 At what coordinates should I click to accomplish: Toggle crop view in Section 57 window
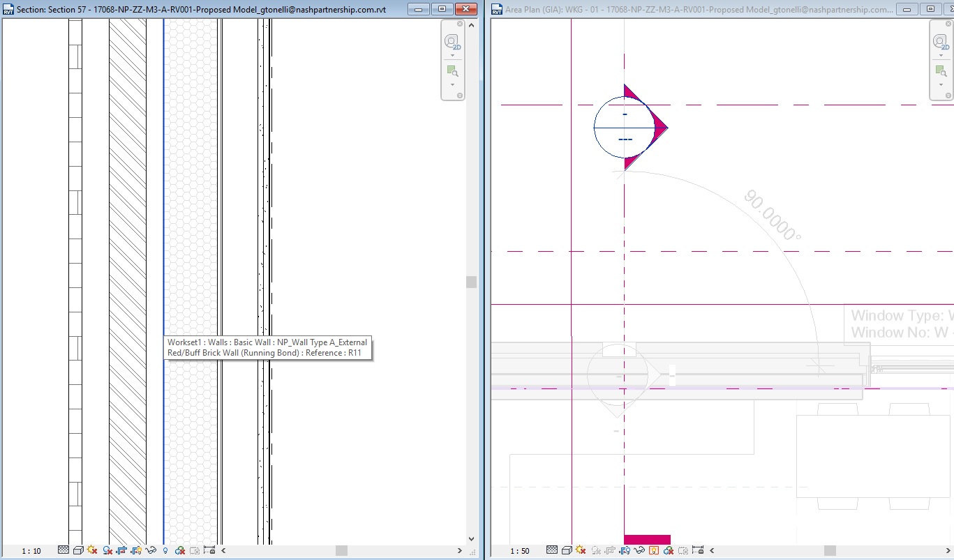[x=121, y=550]
